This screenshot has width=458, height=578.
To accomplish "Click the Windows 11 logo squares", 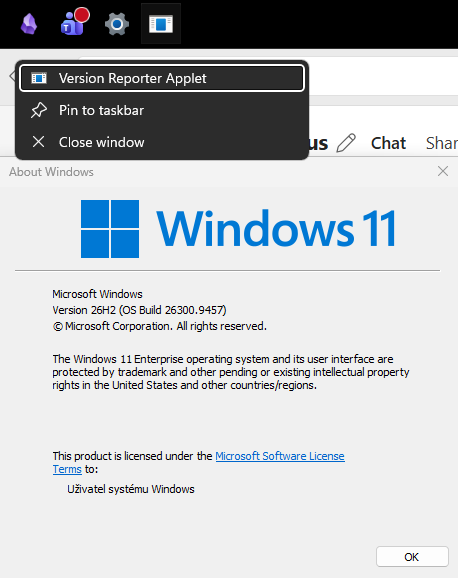I will click(x=110, y=229).
